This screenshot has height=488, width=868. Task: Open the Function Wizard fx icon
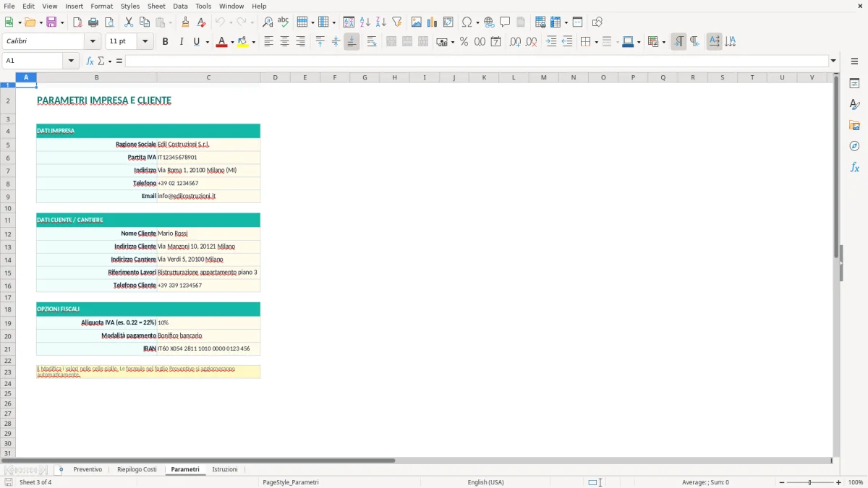click(90, 61)
